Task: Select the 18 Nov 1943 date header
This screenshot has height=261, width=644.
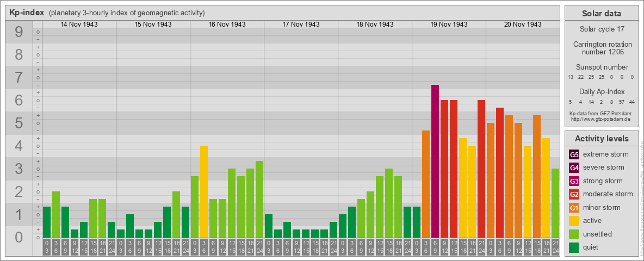Action: 375,24
